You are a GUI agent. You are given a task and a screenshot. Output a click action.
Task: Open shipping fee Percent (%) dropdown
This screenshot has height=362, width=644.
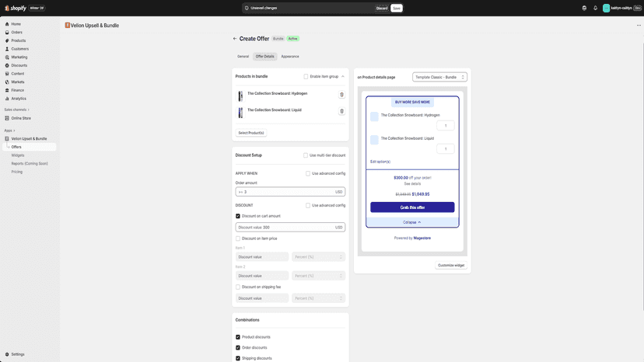pyautogui.click(x=318, y=298)
